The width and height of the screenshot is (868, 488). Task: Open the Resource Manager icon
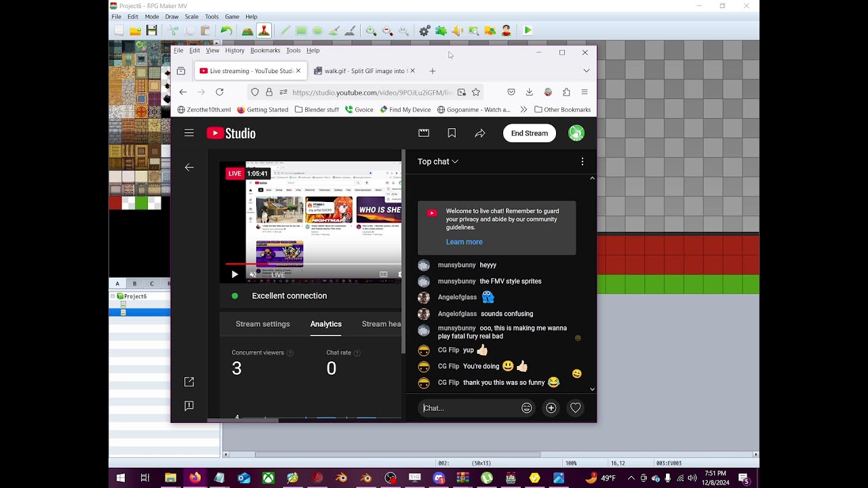(490, 30)
